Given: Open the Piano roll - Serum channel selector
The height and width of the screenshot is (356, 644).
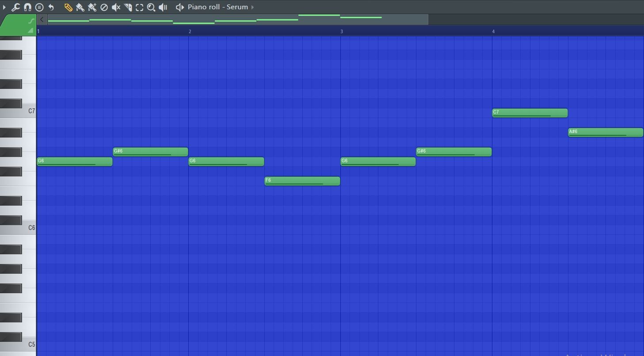Looking at the screenshot, I should [x=217, y=7].
